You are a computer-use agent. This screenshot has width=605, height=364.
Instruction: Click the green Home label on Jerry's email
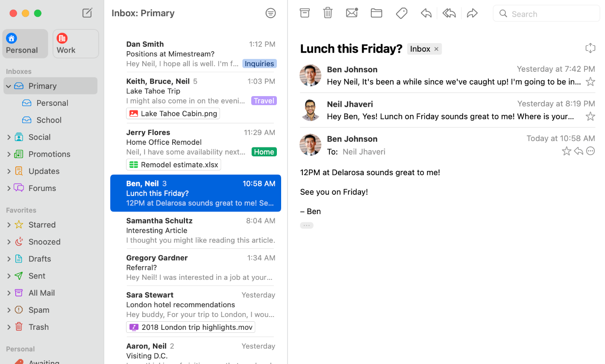[264, 152]
